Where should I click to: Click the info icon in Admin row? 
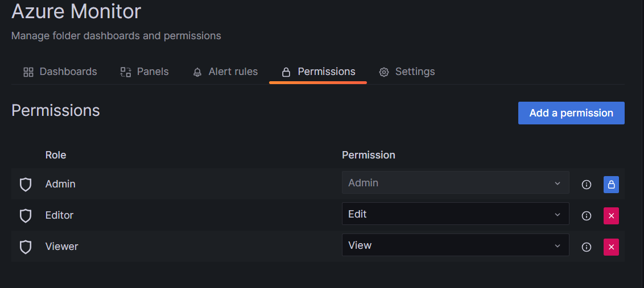pyautogui.click(x=587, y=185)
